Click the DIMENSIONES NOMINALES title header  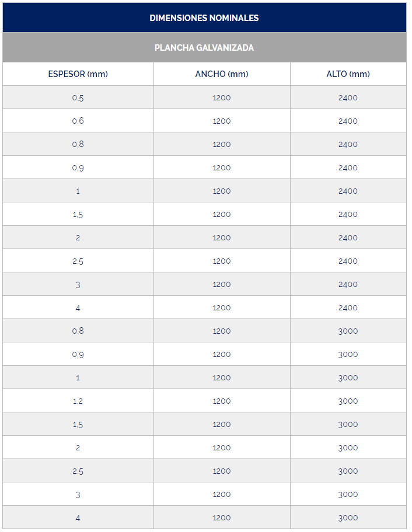click(204, 17)
